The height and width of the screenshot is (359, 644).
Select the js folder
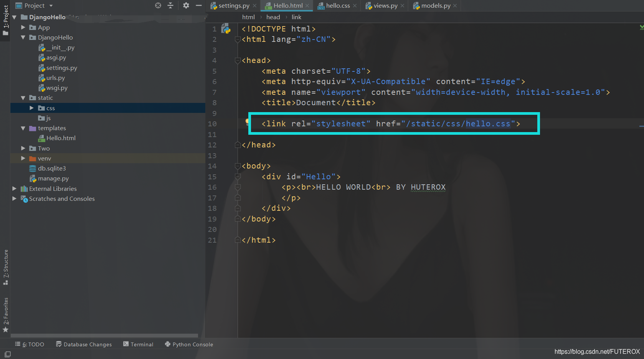45,118
